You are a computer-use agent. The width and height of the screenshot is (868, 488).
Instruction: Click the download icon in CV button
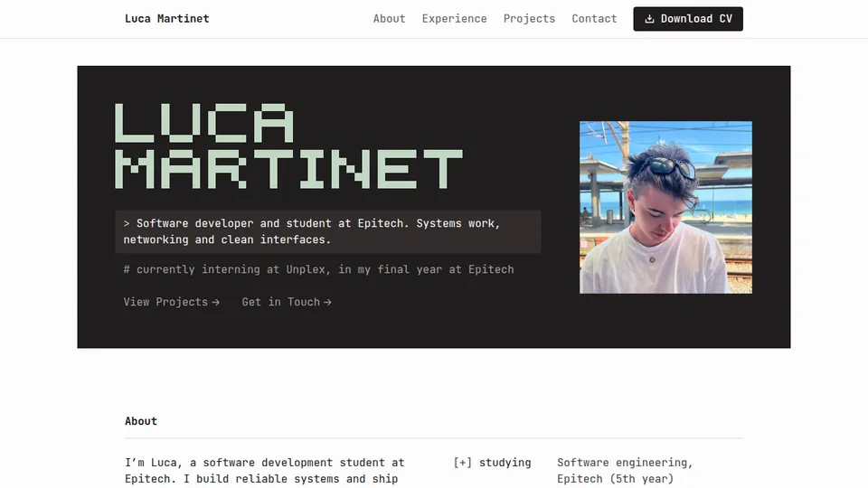(x=649, y=19)
